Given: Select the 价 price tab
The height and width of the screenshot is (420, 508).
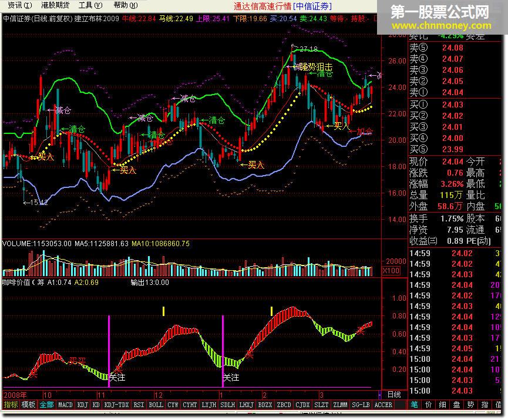Looking at the screenshot, I should tap(428, 405).
